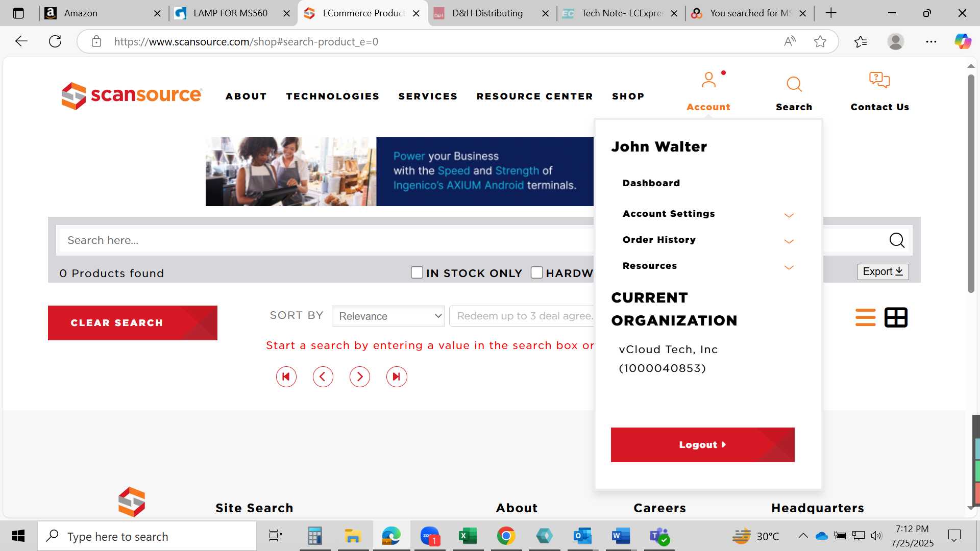Image resolution: width=980 pixels, height=551 pixels.
Task: Open the Relevance sort dropdown
Action: tap(388, 316)
